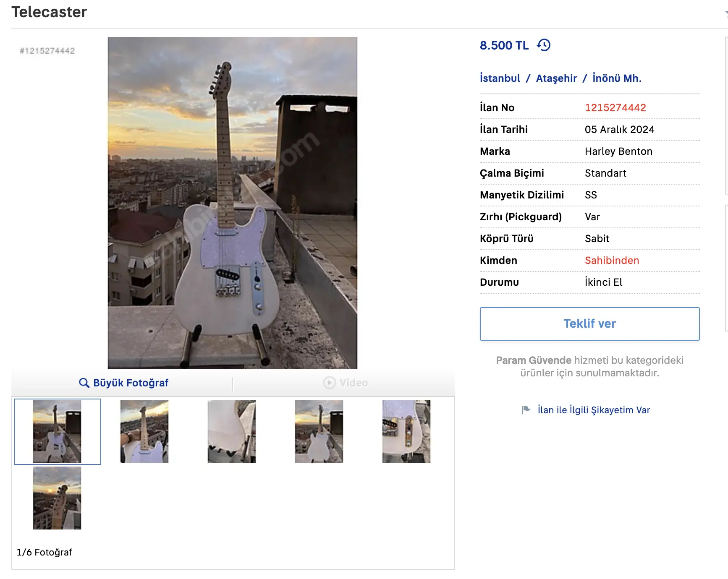Click the Teklif ver button
Screen dimensions: 728x579
click(589, 323)
